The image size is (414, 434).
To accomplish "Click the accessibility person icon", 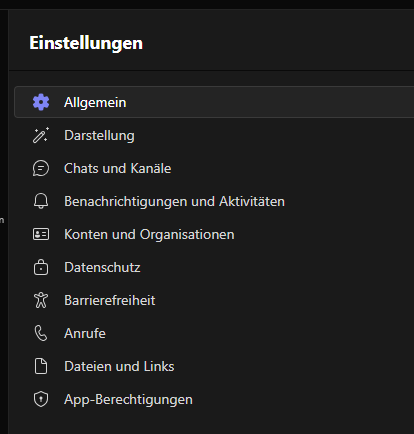I will coord(41,300).
